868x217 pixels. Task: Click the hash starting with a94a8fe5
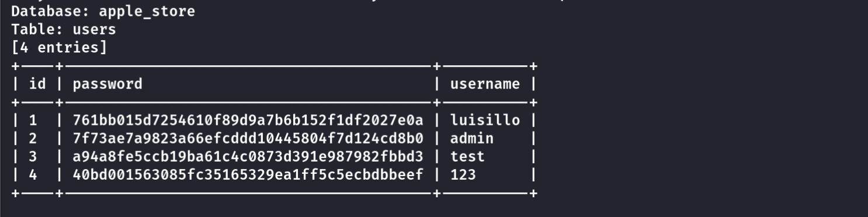click(x=248, y=156)
